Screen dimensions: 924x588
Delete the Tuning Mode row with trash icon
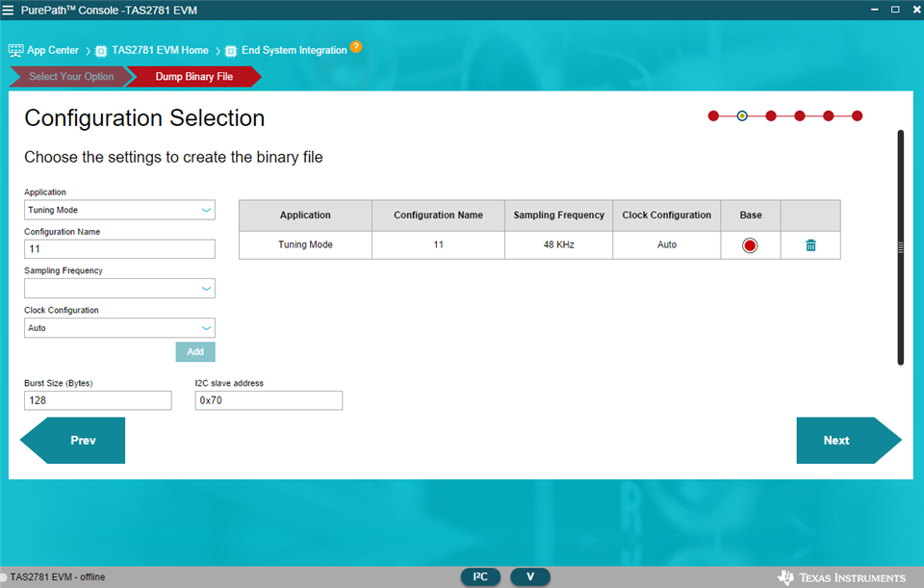pos(810,245)
